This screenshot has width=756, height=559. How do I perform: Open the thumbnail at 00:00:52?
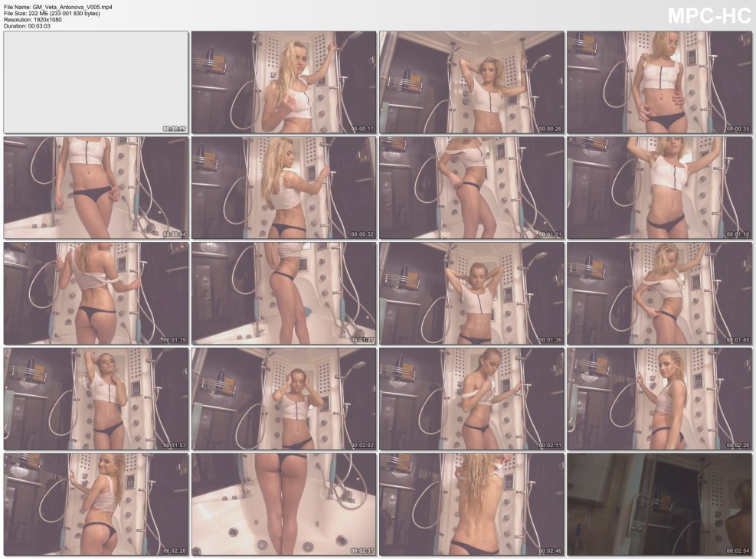click(x=283, y=188)
